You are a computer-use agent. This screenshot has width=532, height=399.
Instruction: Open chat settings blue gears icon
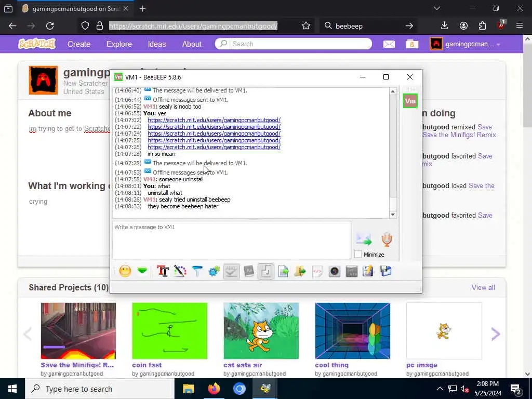coord(214,271)
